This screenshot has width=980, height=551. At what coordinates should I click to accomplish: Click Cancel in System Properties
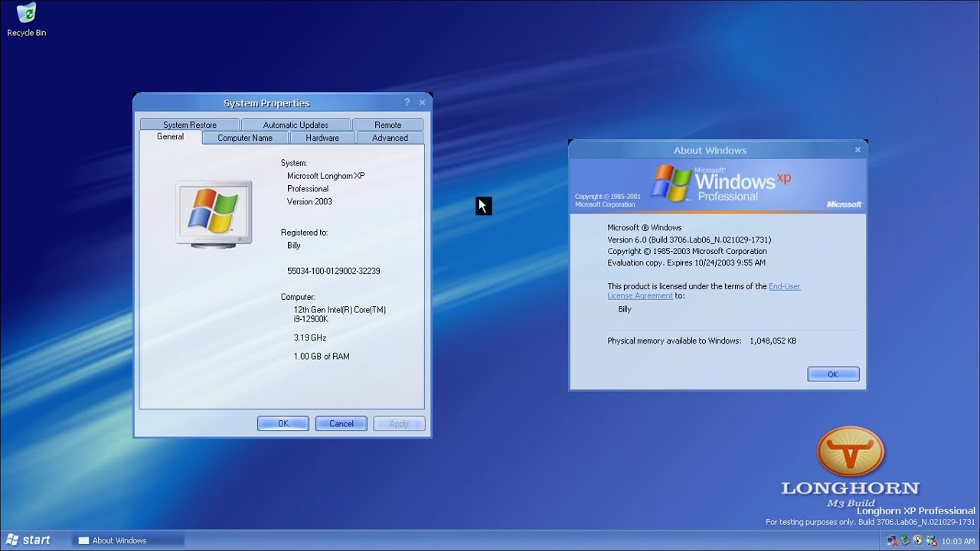(x=341, y=424)
